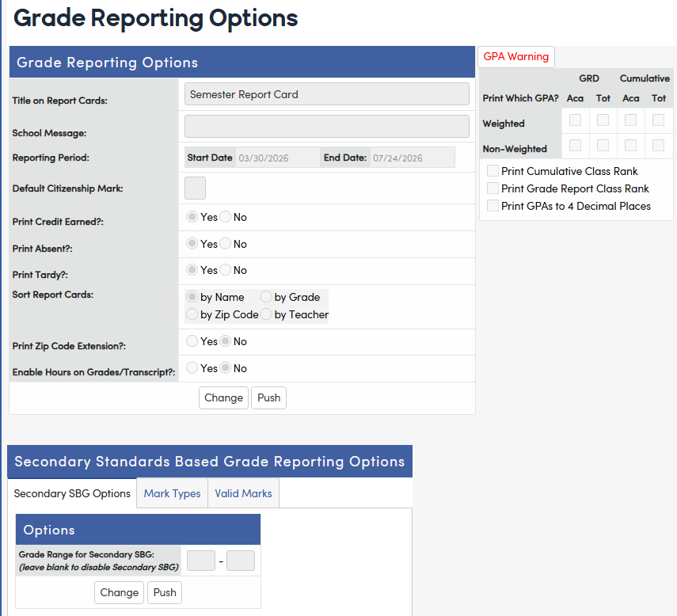Screen dimensions: 677x616
Task: Switch to Secondary SBG Options tab
Action: coord(72,493)
